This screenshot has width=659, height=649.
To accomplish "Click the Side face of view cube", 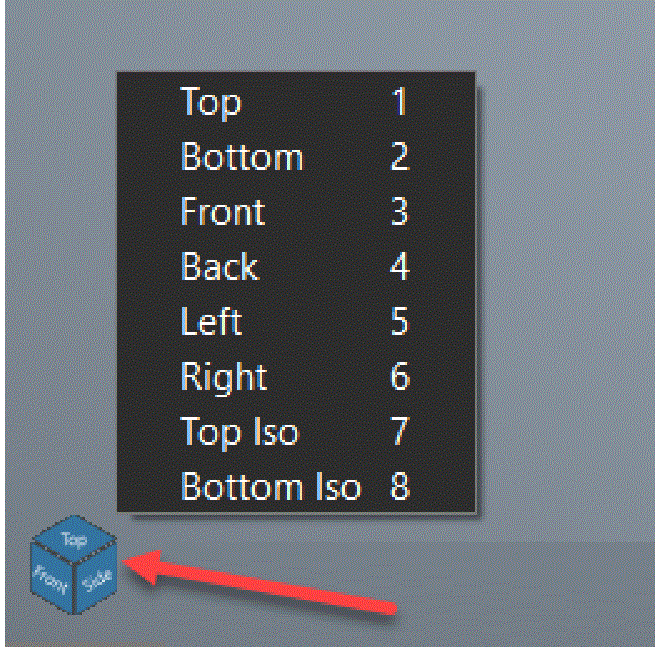I will click(97, 580).
